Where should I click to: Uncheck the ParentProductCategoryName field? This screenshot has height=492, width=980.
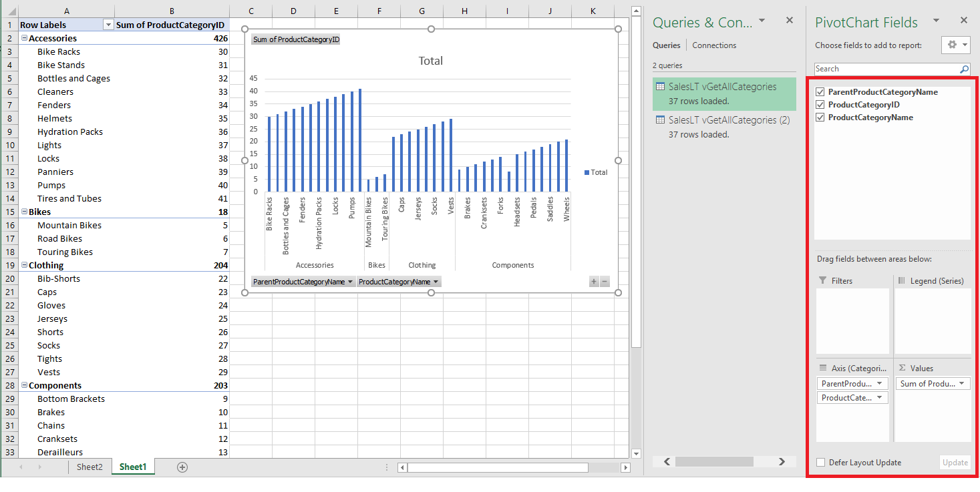[820, 92]
